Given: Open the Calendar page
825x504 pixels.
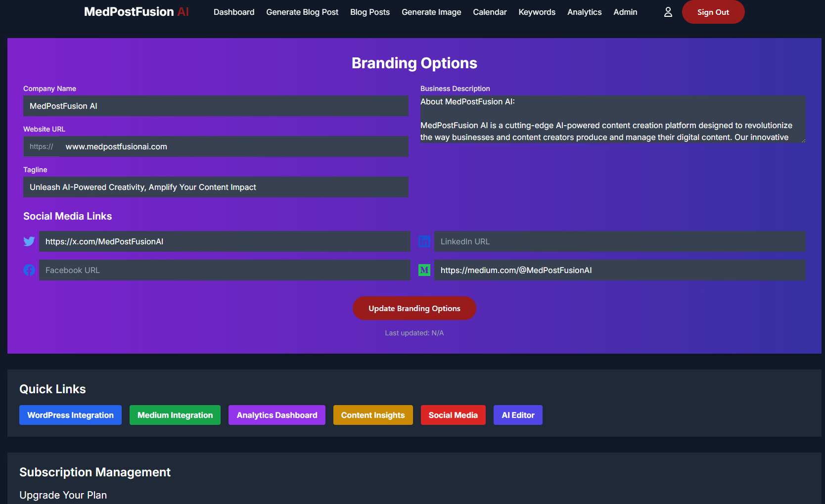Looking at the screenshot, I should (490, 12).
